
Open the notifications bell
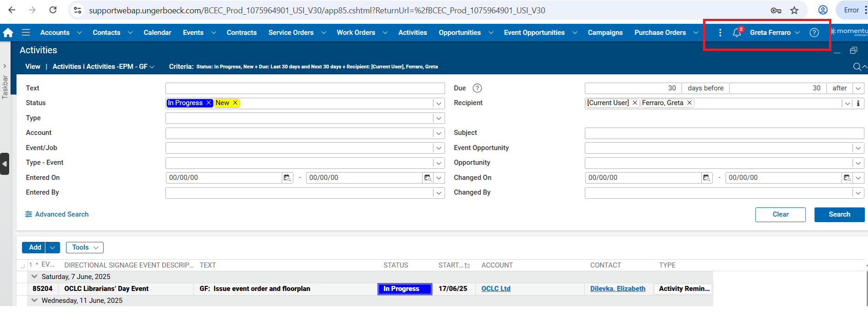click(737, 33)
